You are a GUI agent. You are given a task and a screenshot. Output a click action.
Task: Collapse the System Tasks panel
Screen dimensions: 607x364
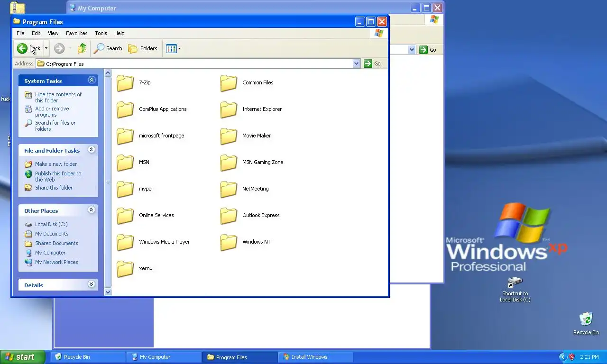[92, 80]
